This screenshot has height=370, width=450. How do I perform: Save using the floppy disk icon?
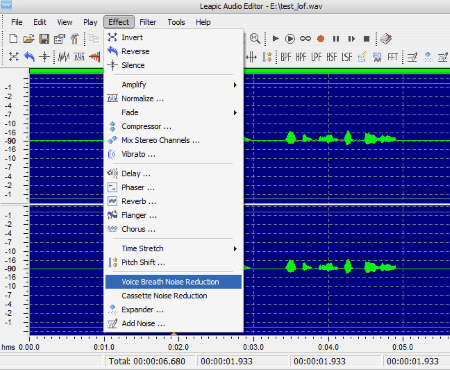[x=44, y=39]
